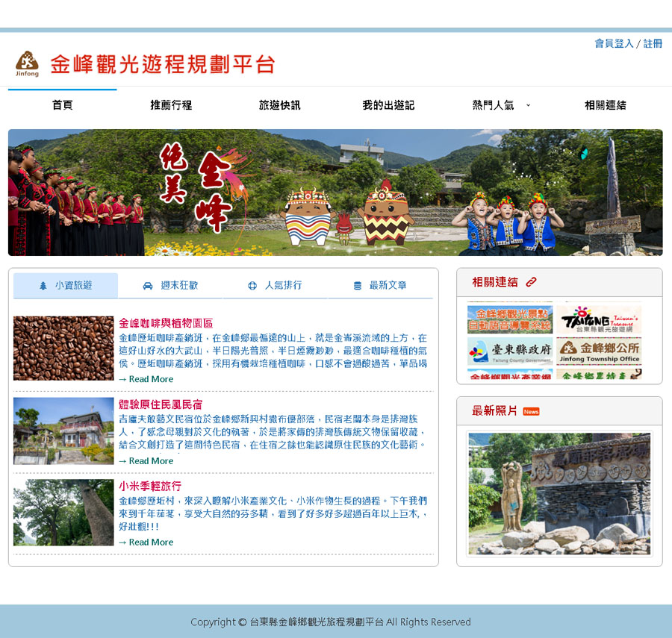
Task: Click the 最新照片 section heading
Action: pos(494,410)
